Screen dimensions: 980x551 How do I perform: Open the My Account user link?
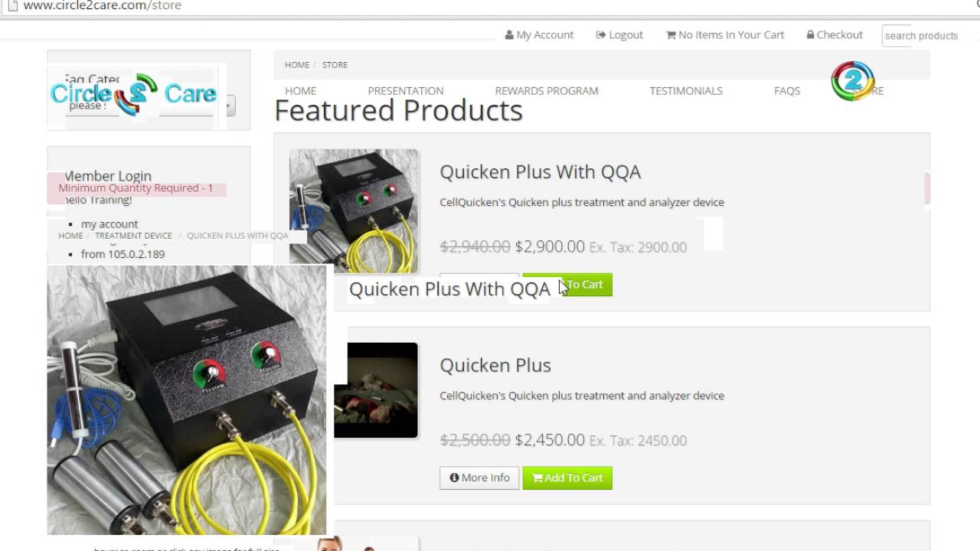[x=539, y=34]
